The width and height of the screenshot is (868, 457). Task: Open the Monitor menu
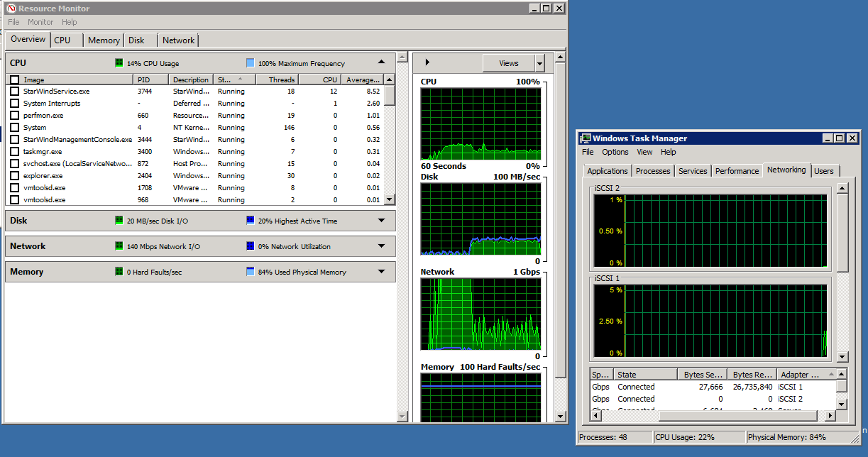click(40, 22)
